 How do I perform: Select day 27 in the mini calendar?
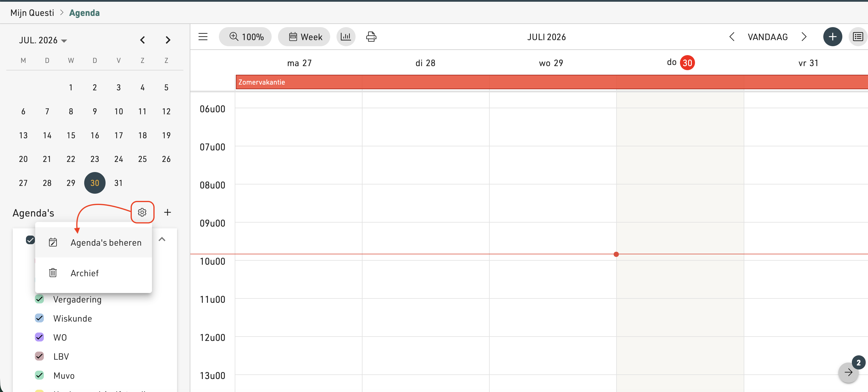23,183
